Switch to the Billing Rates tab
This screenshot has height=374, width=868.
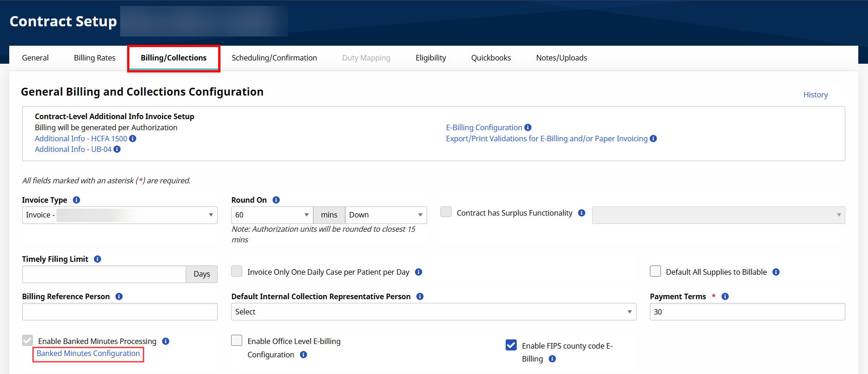coord(95,58)
